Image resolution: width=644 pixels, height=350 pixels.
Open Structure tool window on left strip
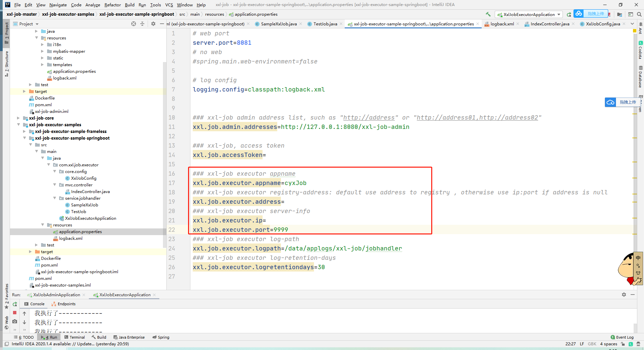[x=7, y=63]
